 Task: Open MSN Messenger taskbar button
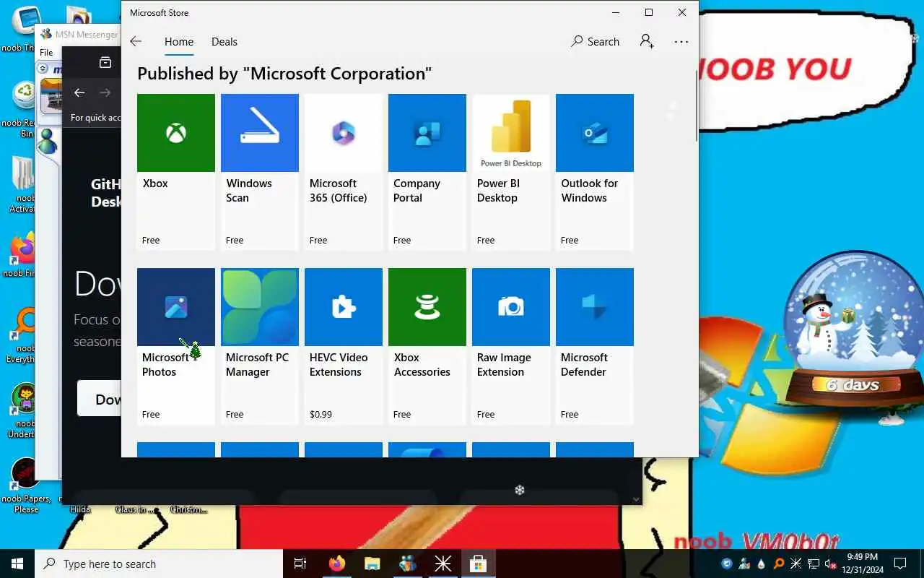(x=407, y=564)
